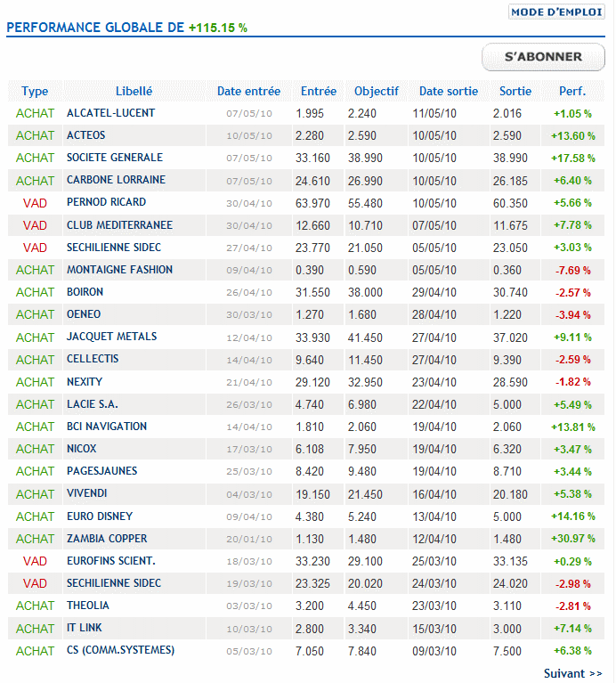Open the MONTAIGNE FASHION stock link
The height and width of the screenshot is (683, 616).
coord(119,269)
